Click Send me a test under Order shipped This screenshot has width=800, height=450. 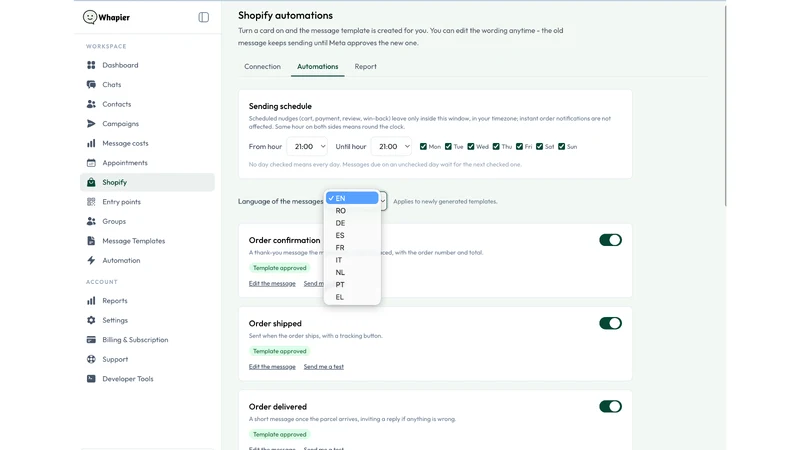(323, 367)
